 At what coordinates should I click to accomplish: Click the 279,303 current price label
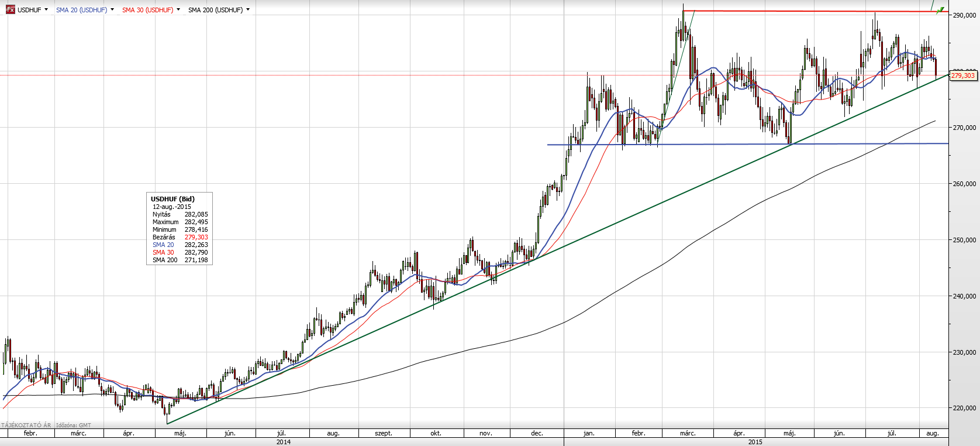pos(963,76)
